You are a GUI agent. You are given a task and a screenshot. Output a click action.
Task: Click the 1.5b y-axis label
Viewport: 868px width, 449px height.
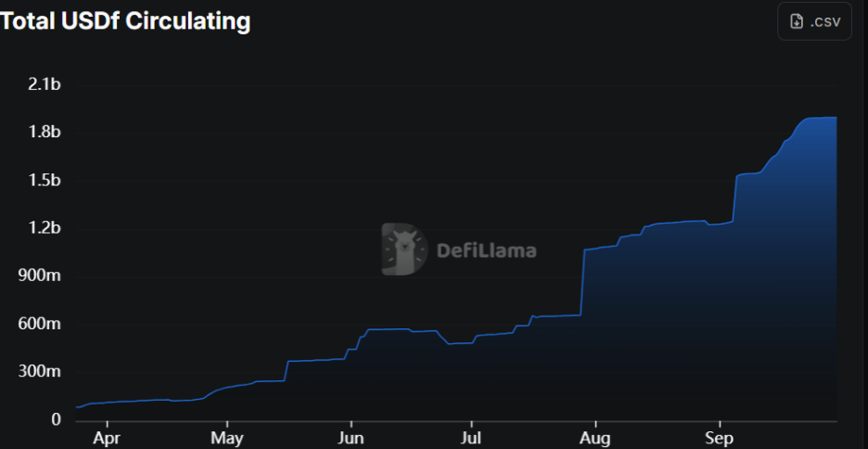point(45,180)
